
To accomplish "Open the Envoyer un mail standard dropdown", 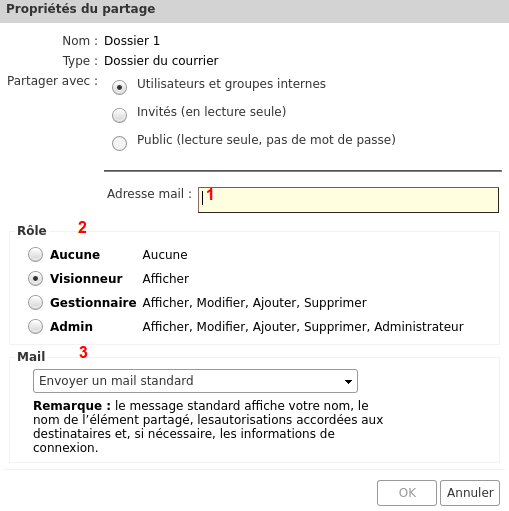I will click(195, 381).
